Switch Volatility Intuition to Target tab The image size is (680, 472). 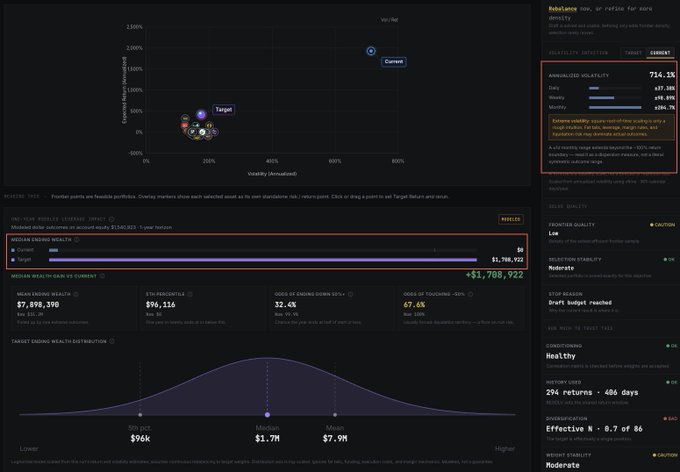tap(633, 52)
